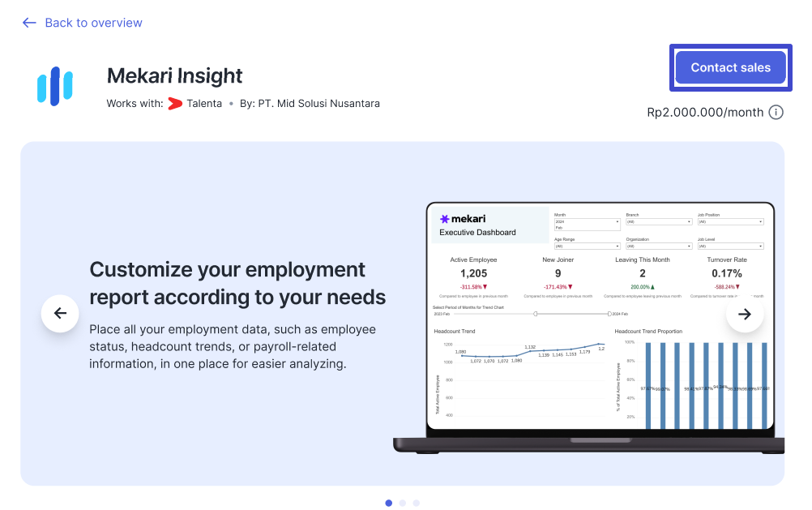Click the "By: PT. Mid Solusi Nusantara" text
812x510 pixels.
pyautogui.click(x=310, y=104)
